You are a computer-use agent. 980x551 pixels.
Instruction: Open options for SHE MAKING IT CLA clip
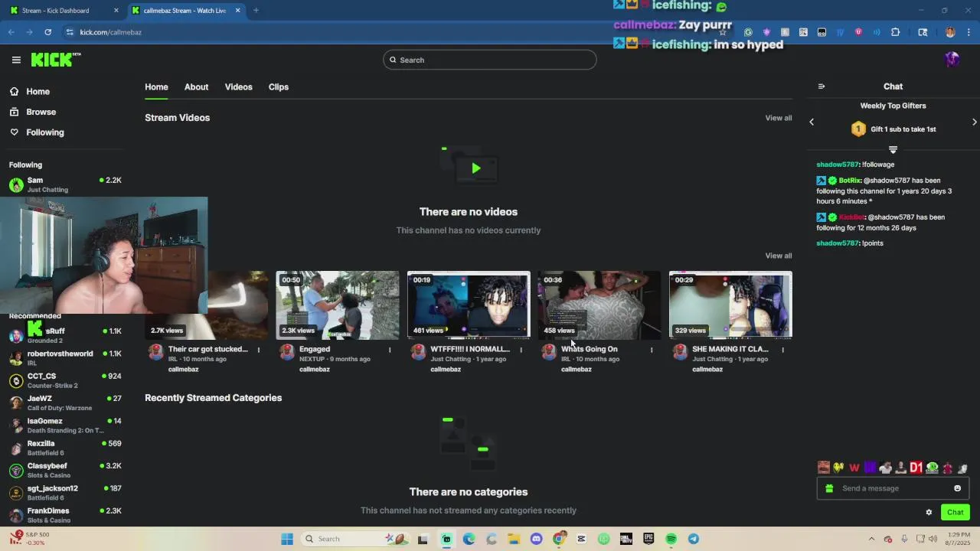point(782,350)
